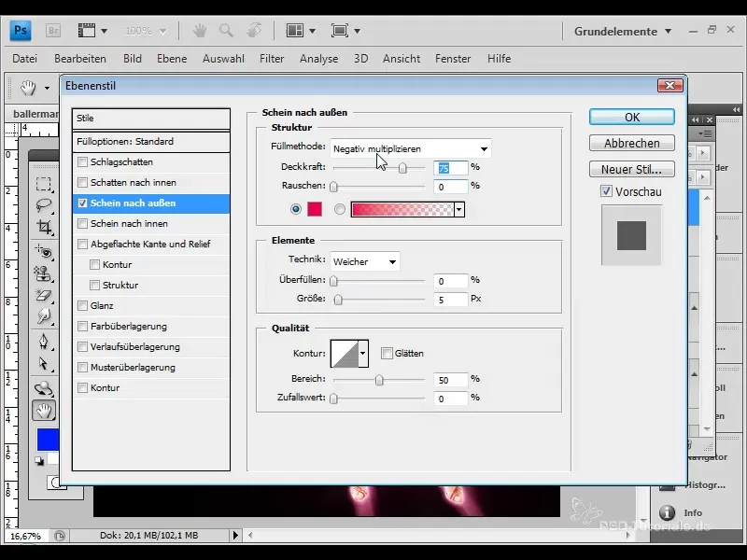Select the Zoom magnifier in application bar

(226, 31)
